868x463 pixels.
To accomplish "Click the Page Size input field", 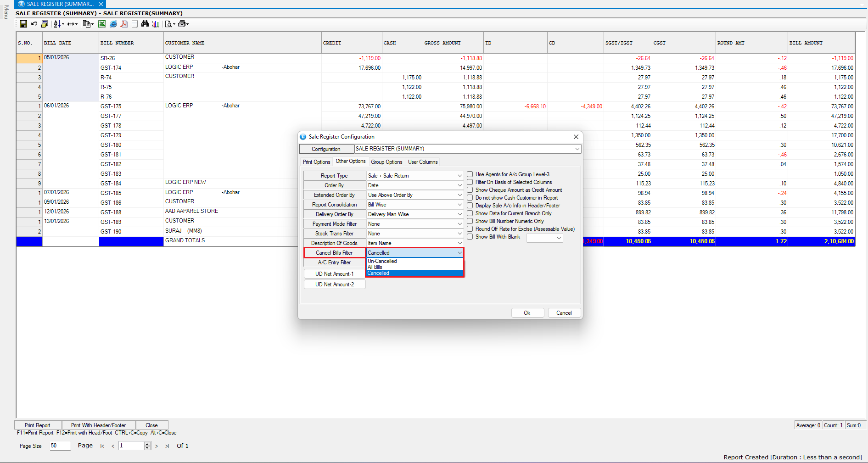I will (x=60, y=446).
